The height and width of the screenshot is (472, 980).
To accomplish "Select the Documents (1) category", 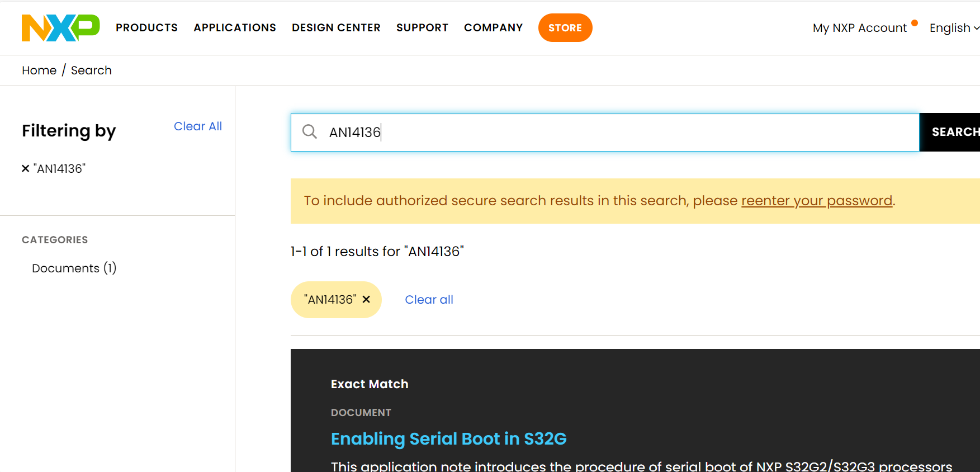I will (x=74, y=268).
